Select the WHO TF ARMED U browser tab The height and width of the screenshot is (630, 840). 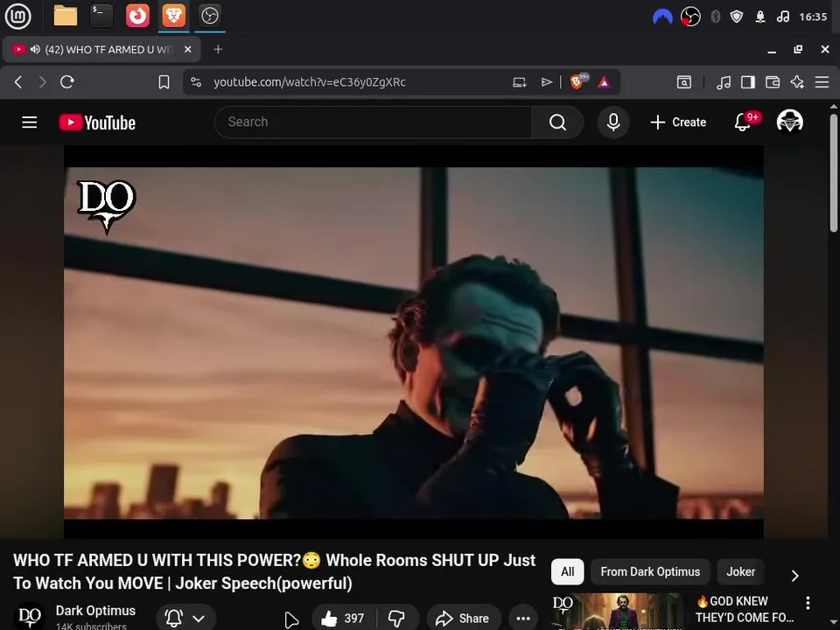[101, 49]
